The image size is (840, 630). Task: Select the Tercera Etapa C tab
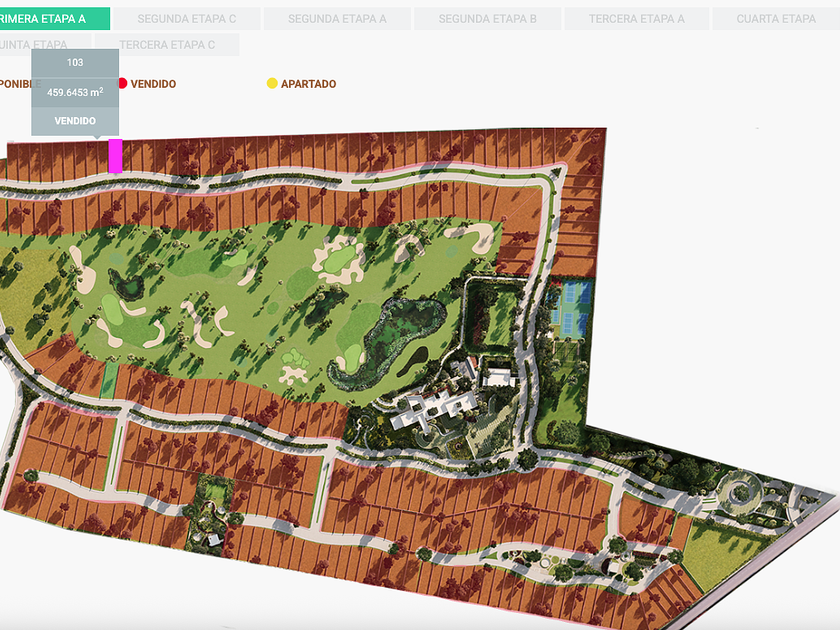(167, 44)
